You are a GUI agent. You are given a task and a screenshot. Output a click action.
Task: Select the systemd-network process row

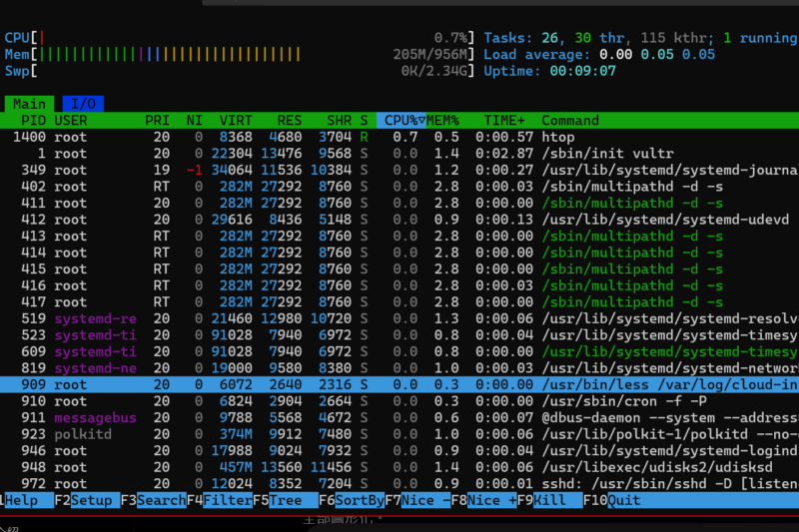tap(399, 368)
